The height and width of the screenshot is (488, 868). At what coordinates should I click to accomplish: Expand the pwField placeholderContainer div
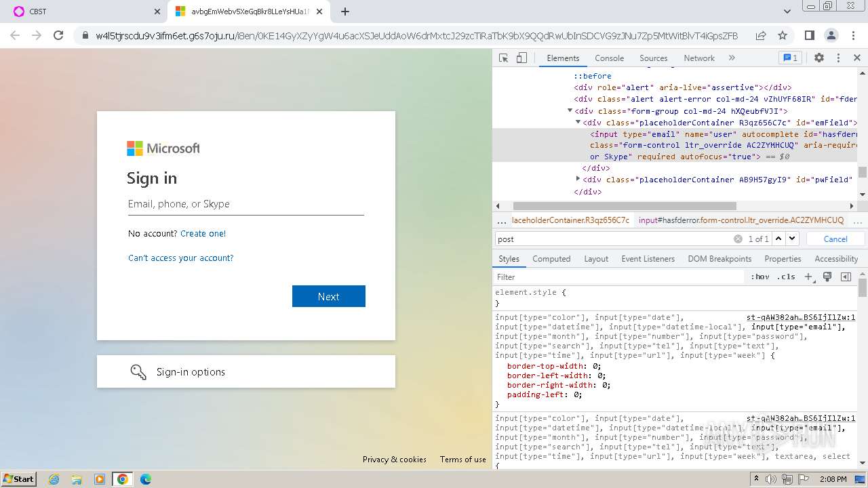578,179
